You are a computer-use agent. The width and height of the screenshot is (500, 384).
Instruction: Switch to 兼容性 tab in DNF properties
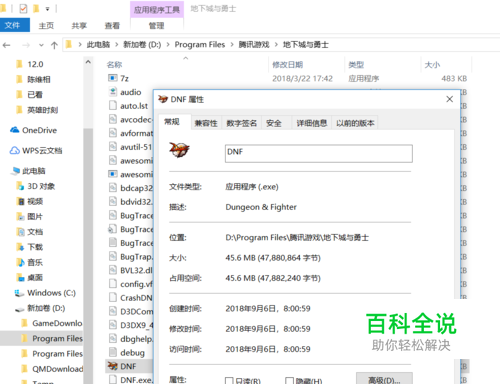(206, 123)
